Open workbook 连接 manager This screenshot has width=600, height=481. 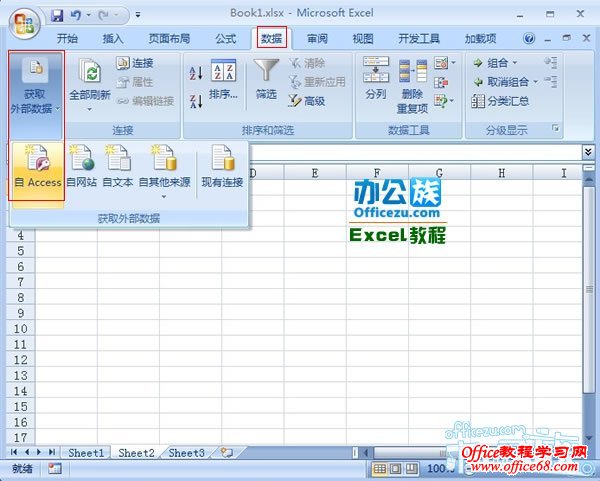(x=135, y=63)
